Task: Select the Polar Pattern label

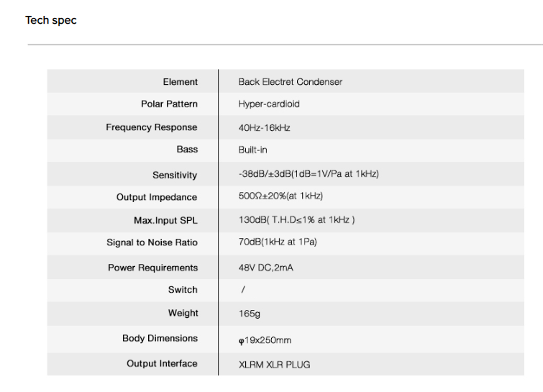Action: click(169, 104)
